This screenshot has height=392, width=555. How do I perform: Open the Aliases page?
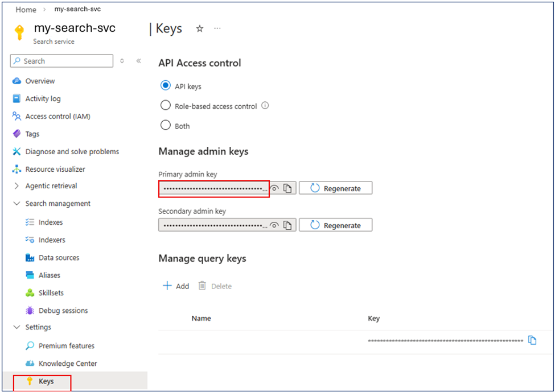(x=49, y=275)
